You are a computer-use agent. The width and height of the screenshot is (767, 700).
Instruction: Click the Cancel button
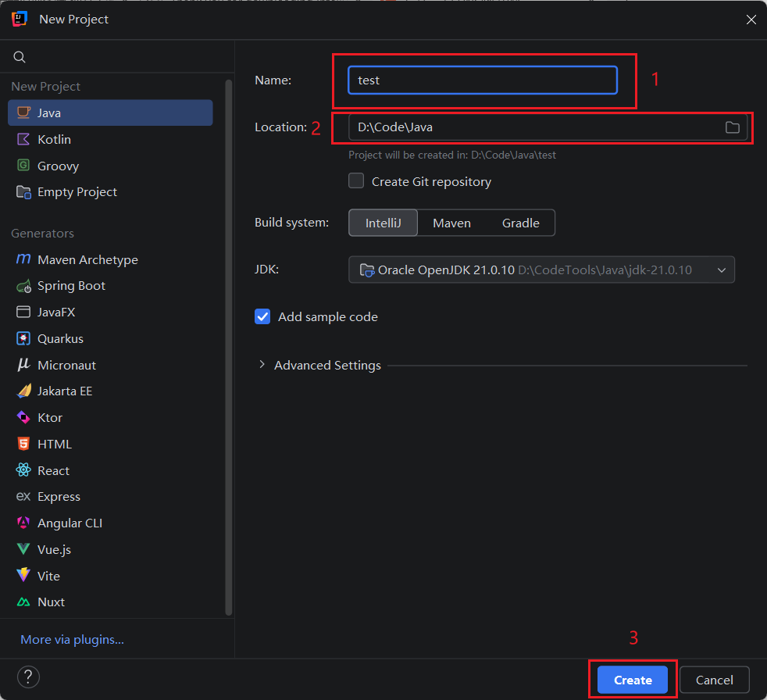pos(714,680)
